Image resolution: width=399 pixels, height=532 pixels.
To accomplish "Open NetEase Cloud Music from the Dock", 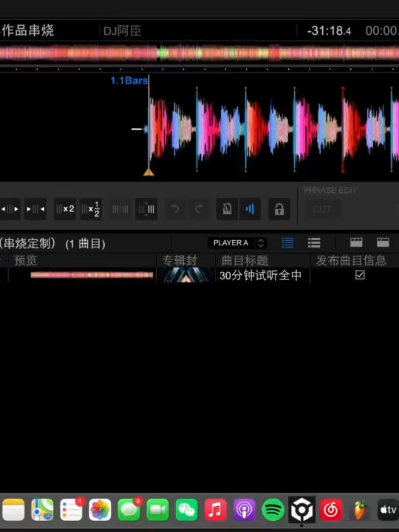I will pyautogui.click(x=331, y=510).
